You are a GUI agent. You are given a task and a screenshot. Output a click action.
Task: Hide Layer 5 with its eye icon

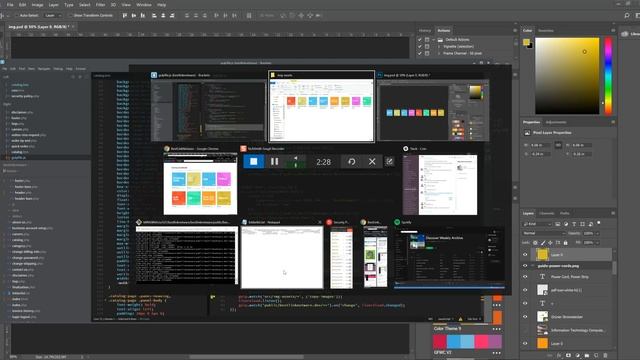click(525, 344)
